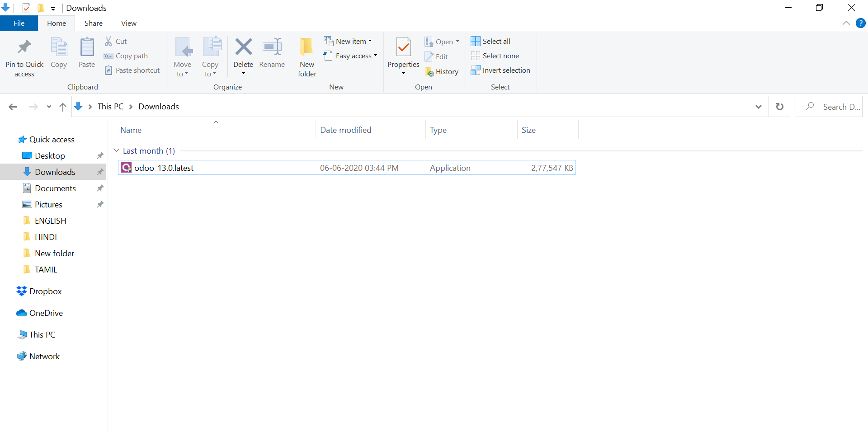
Task: Click the Delete icon in ribbon
Action: click(243, 47)
